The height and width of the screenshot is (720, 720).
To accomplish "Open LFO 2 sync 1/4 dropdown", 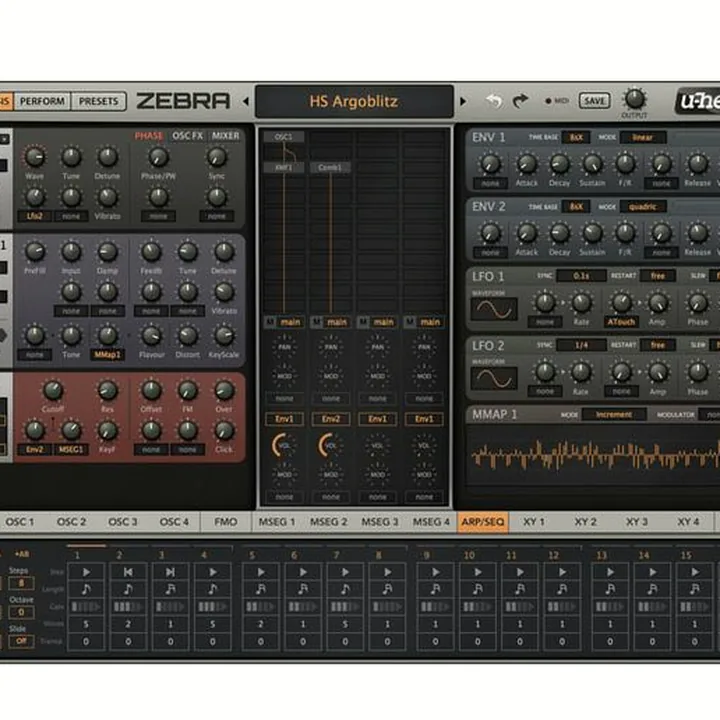I will pos(581,345).
